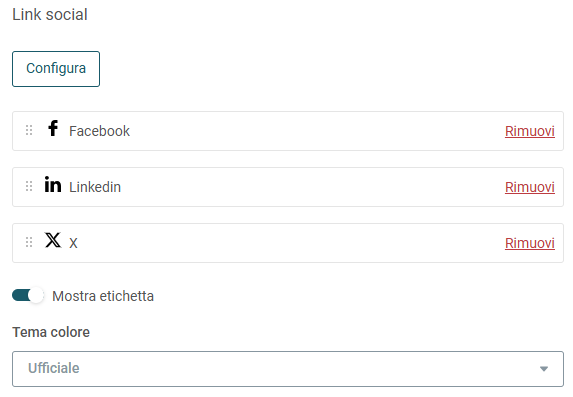Click the dropdown arrow next to Ufficiale

click(544, 369)
